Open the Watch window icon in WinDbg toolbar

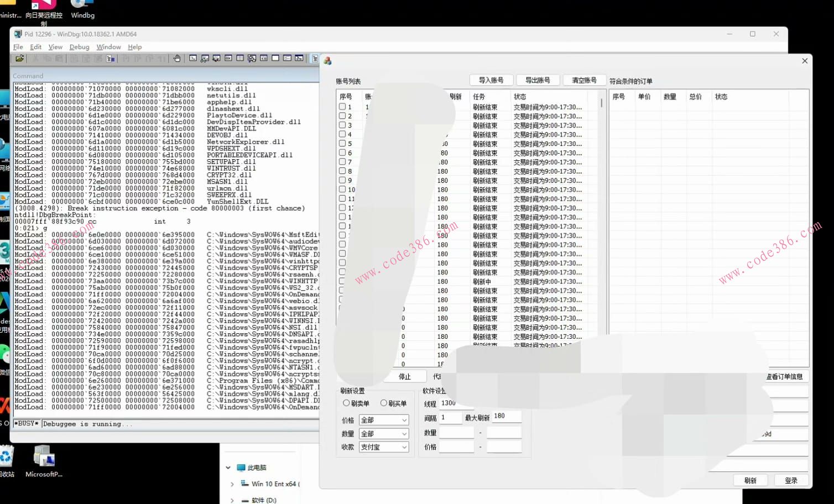click(205, 58)
